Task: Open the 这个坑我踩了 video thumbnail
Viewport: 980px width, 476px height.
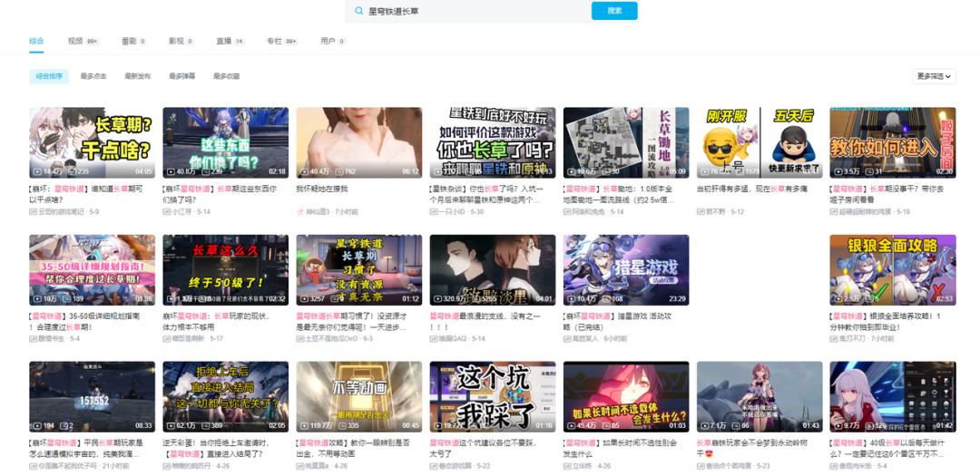Action: pyautogui.click(x=493, y=397)
